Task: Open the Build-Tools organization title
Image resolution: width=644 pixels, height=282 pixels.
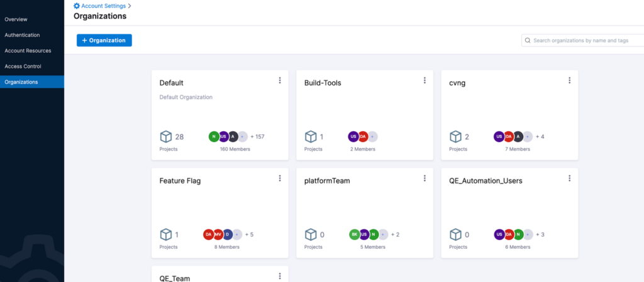Action: (x=323, y=83)
